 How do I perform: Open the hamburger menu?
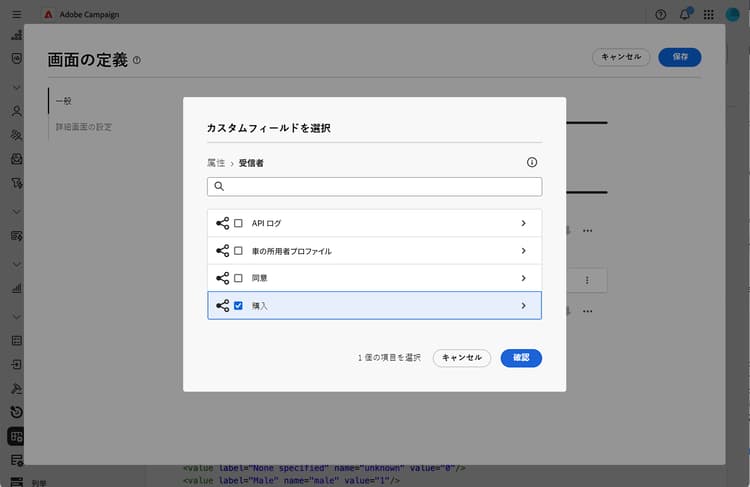pos(16,15)
